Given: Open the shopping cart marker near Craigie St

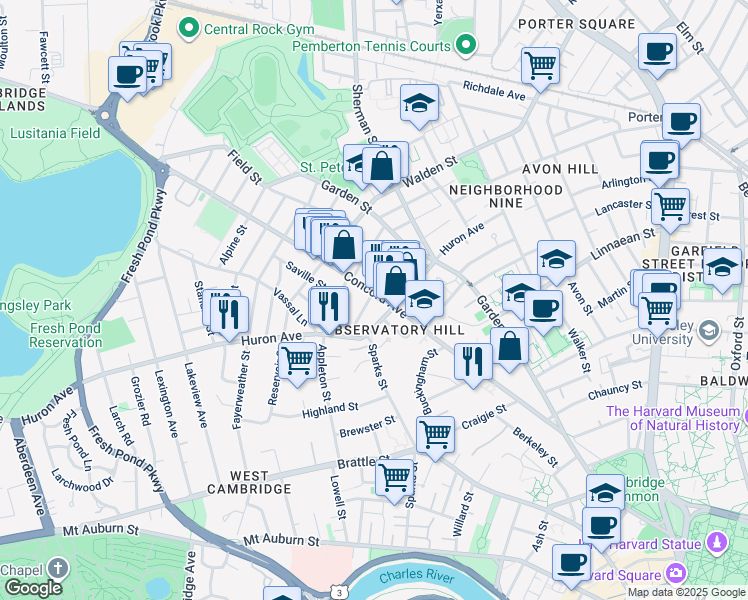Looking at the screenshot, I should (435, 435).
